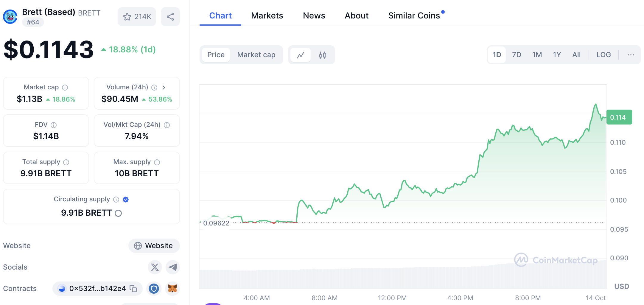Click the $1.13B market cap value
Image resolution: width=644 pixels, height=305 pixels.
click(x=29, y=99)
